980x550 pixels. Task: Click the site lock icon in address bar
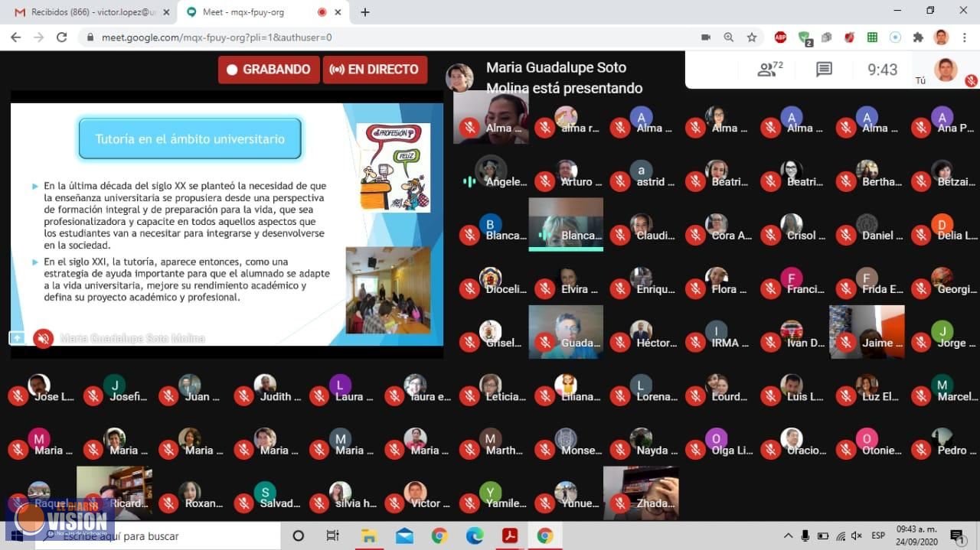90,37
